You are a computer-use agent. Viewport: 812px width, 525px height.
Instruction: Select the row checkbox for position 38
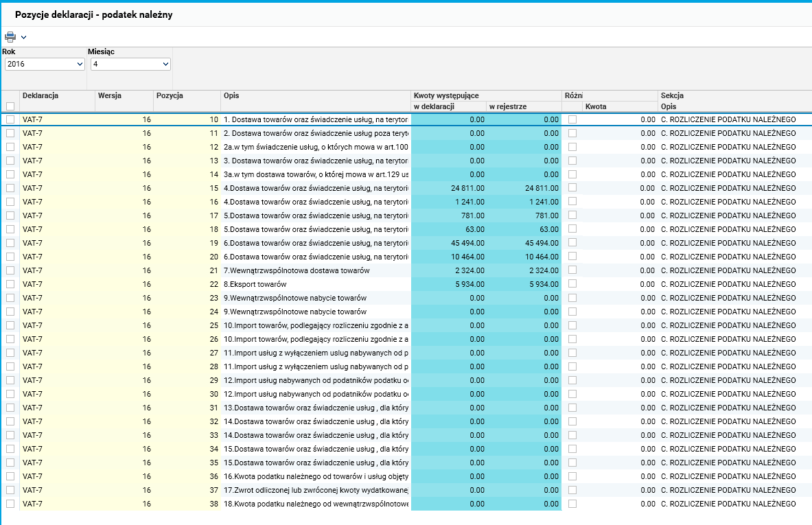10,504
